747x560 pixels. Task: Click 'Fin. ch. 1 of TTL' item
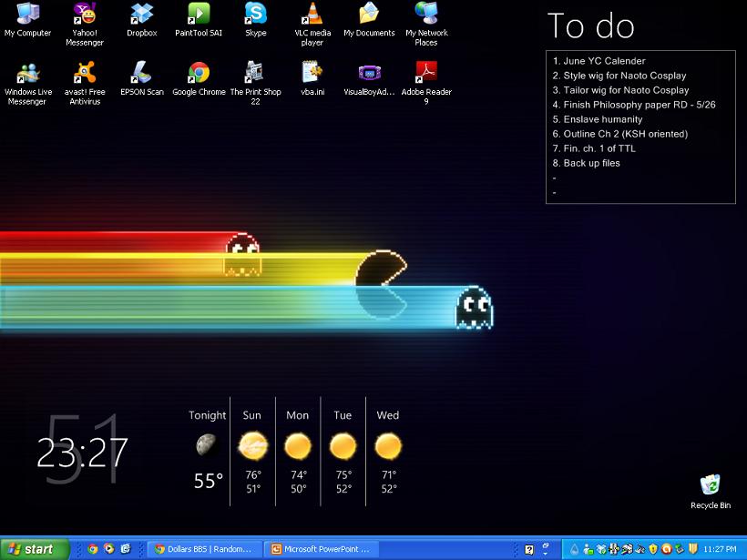[x=594, y=148]
